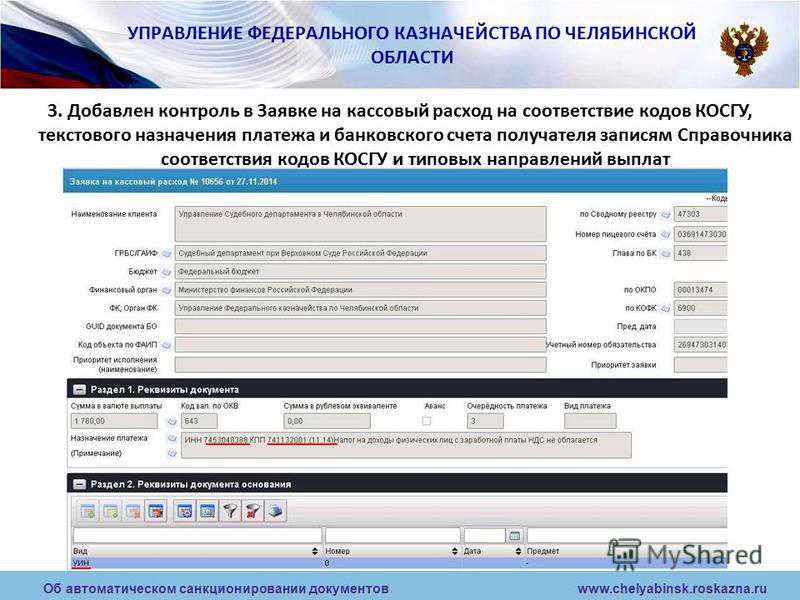
Task: Open currency lookup icon before Код вал. по ОКВ
Action: coord(172,421)
